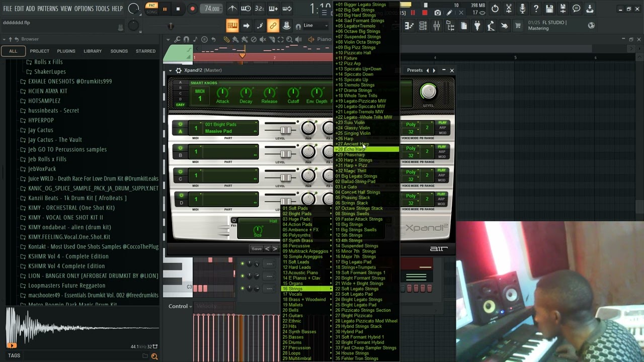644x362 pixels.
Task: Go to the previous Xpand!2 preset arrow
Action: coord(267,249)
